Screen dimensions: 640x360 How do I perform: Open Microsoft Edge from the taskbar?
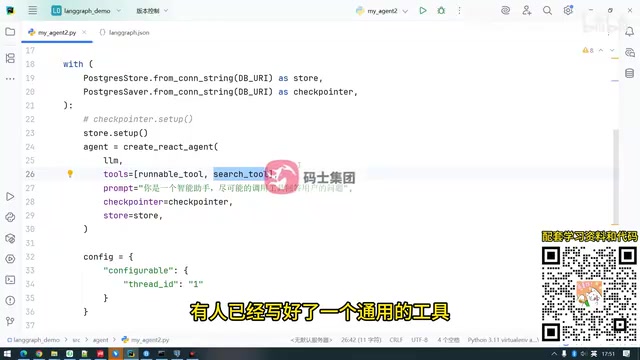23,353
